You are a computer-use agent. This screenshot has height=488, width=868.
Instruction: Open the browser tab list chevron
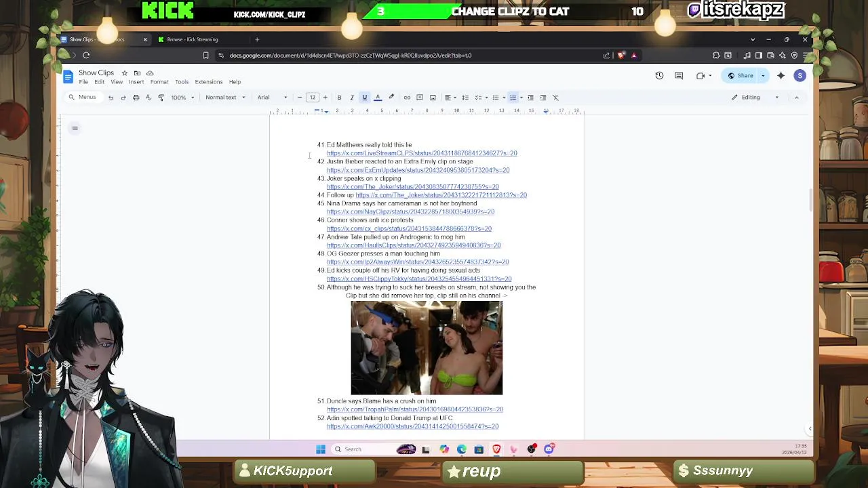[753, 39]
